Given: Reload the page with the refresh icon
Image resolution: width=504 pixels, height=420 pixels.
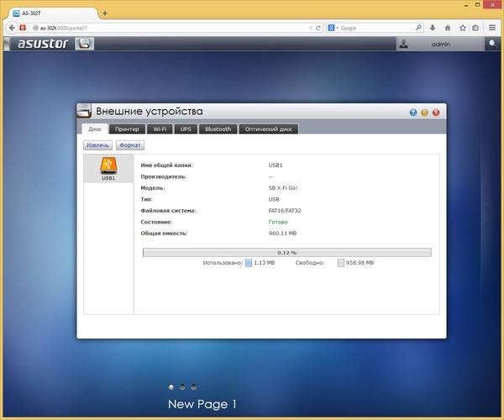Looking at the screenshot, I should pyautogui.click(x=318, y=28).
